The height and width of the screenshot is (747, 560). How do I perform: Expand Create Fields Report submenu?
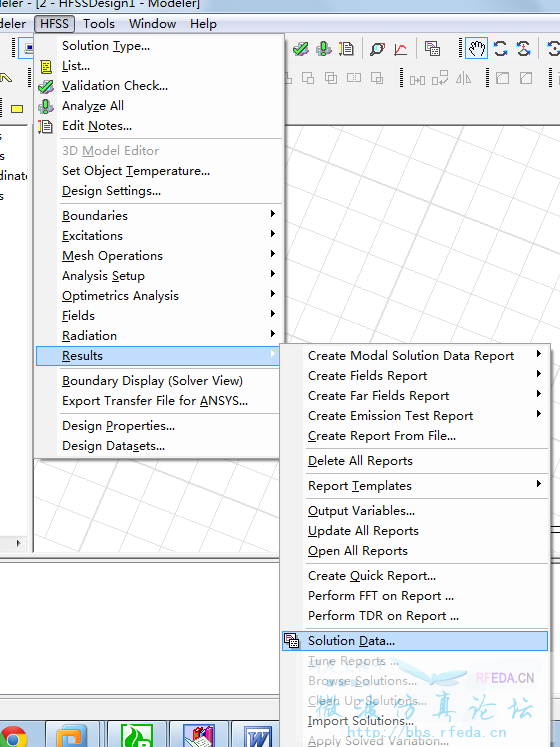point(415,376)
